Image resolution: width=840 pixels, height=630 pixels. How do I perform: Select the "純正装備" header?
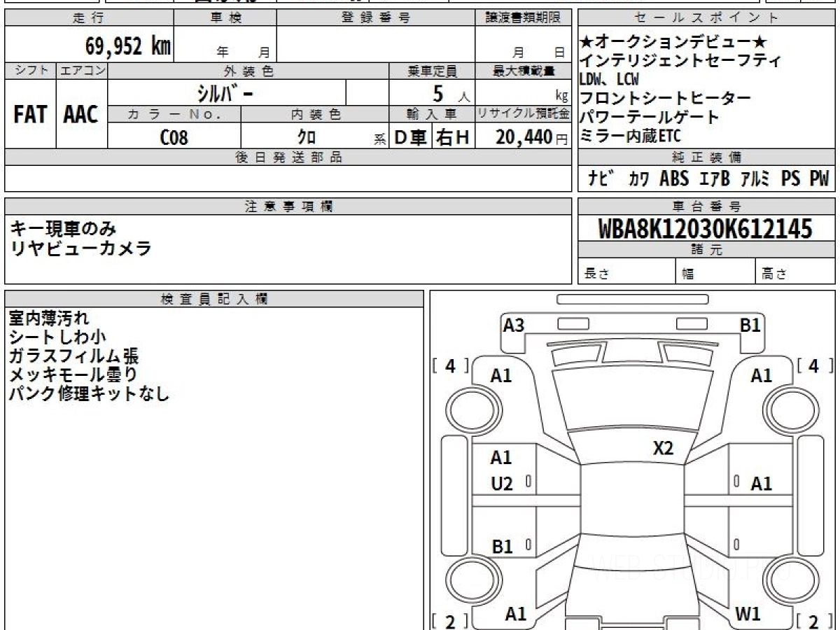pos(707,157)
